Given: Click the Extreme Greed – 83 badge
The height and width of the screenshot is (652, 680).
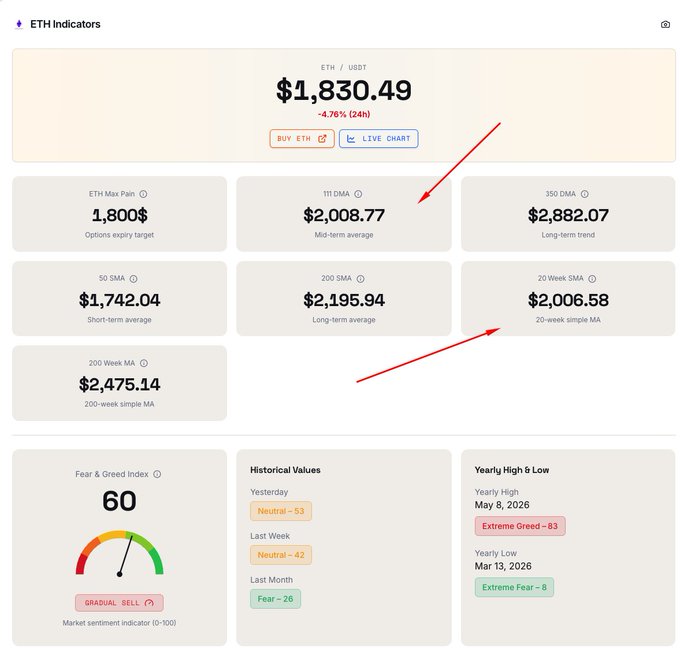Looking at the screenshot, I should (520, 526).
